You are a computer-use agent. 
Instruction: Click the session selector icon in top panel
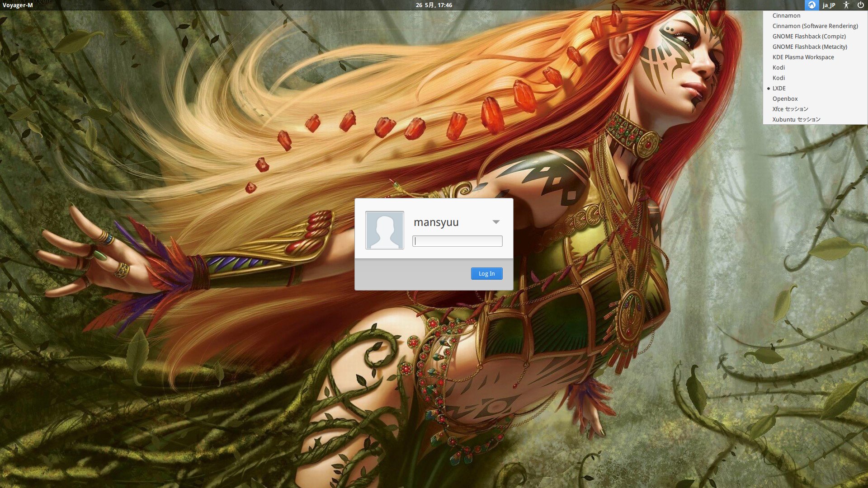[811, 5]
